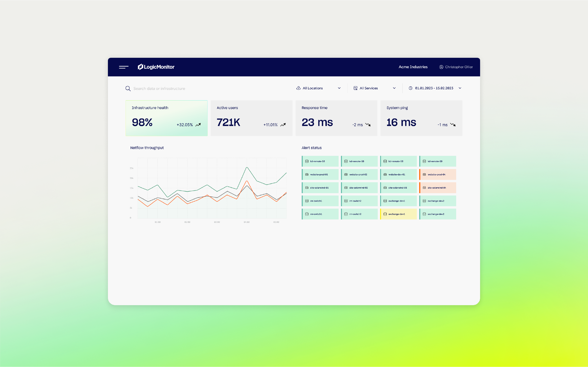Click the LogicMonitor logo

pos(156,67)
